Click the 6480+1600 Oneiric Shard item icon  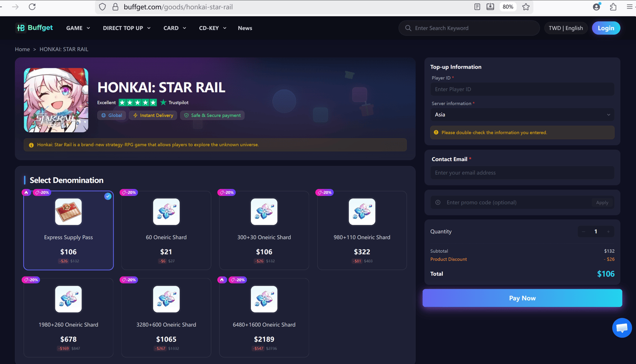(x=264, y=299)
